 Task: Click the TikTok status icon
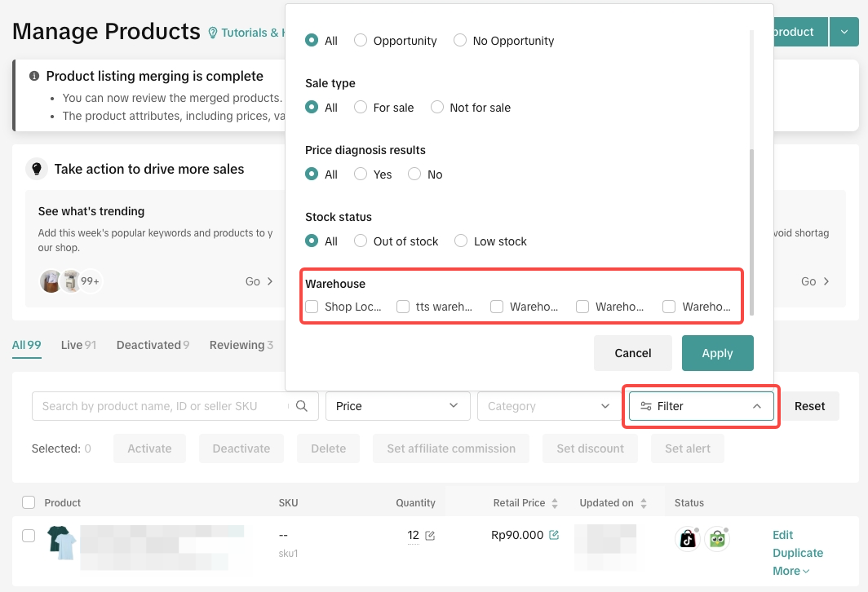point(688,539)
